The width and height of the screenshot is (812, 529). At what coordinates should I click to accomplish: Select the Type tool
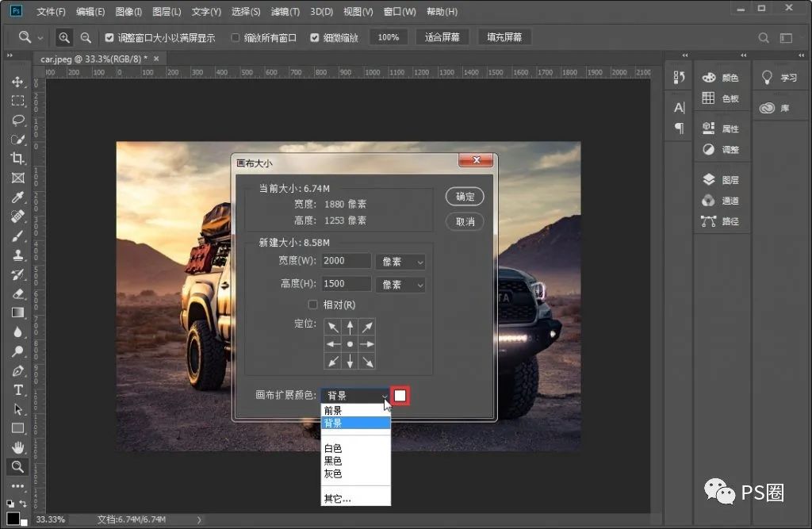17,390
